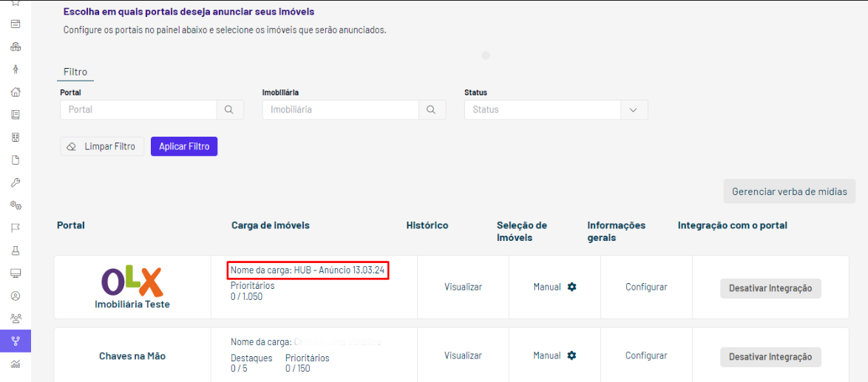Click the magnifier beside the Imobiliária field
This screenshot has width=868, height=382.
432,109
